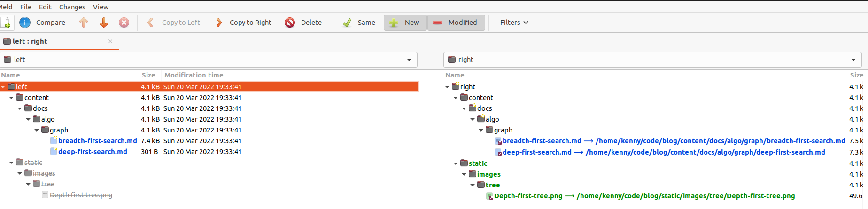Viewport: 868px width, 209px height.
Task: Open the Changes menu
Action: pyautogui.click(x=72, y=7)
